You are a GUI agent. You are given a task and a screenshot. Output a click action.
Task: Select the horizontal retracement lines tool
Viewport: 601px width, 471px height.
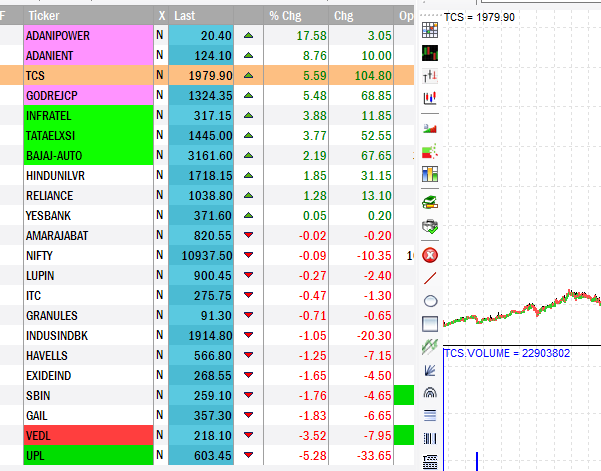coord(430,415)
